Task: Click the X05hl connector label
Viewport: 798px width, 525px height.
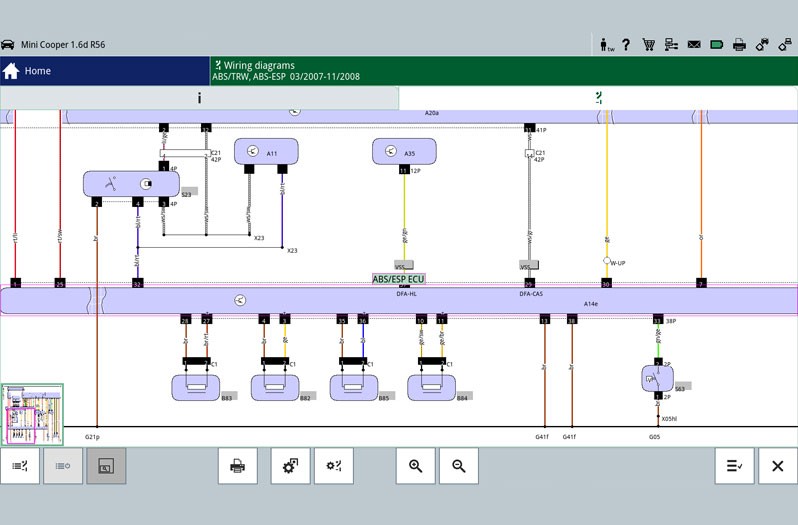Action: coord(669,419)
